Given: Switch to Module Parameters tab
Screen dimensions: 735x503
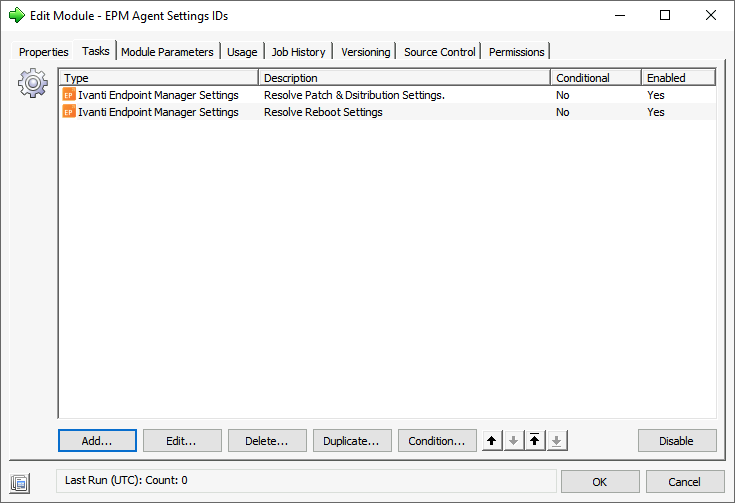Looking at the screenshot, I should 167,52.
